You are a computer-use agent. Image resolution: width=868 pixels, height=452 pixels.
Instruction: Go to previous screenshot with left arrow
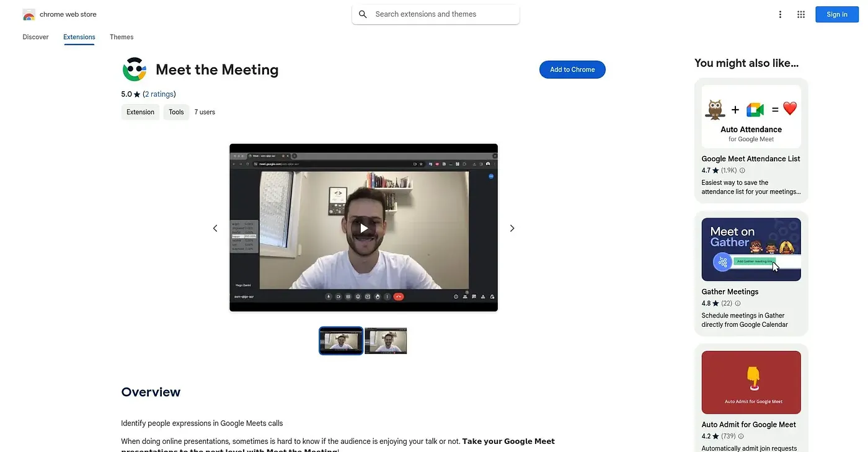coord(215,228)
